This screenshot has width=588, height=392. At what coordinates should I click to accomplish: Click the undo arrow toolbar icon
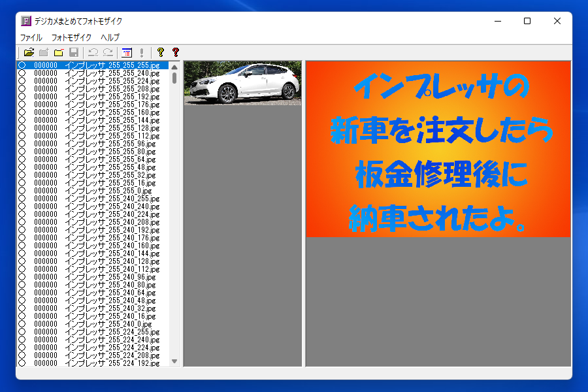click(x=93, y=52)
